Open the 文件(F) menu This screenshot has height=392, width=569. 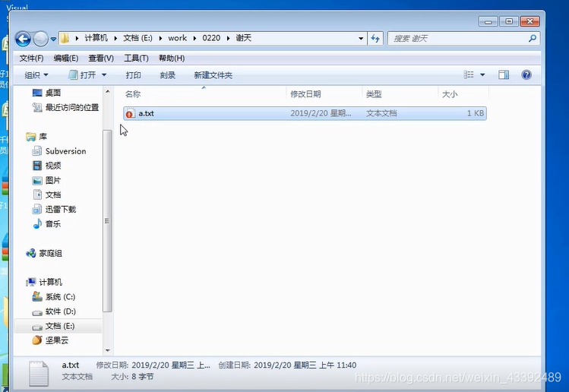[x=31, y=58]
